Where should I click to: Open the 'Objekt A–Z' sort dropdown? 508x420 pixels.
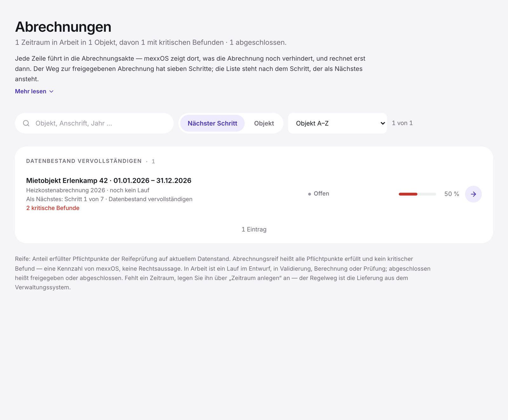pos(338,123)
